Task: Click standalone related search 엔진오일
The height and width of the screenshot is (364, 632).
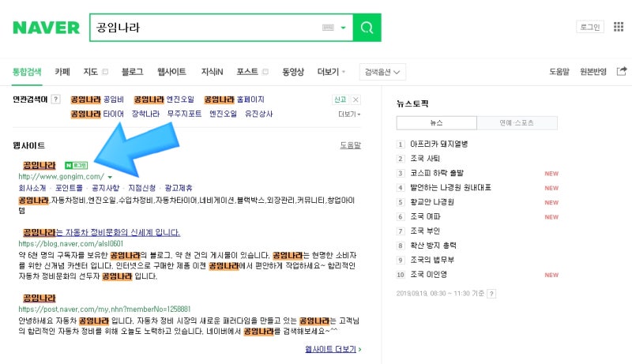Action: coord(223,114)
